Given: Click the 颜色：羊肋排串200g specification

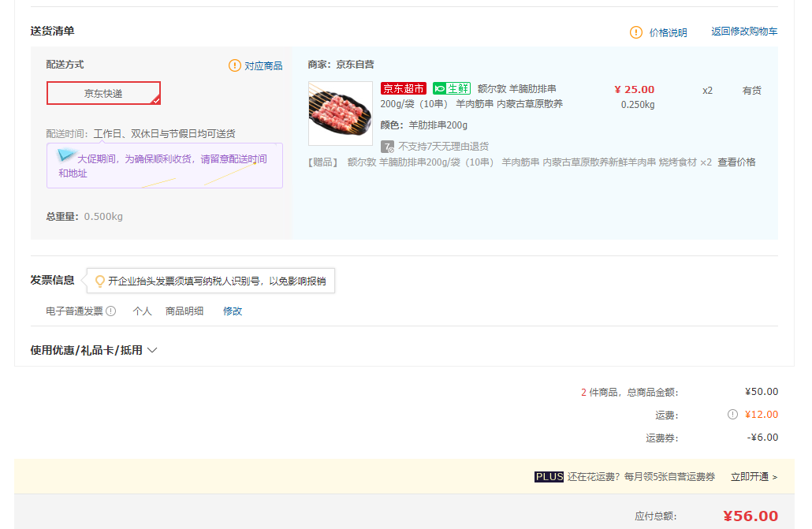Looking at the screenshot, I should pyautogui.click(x=423, y=125).
